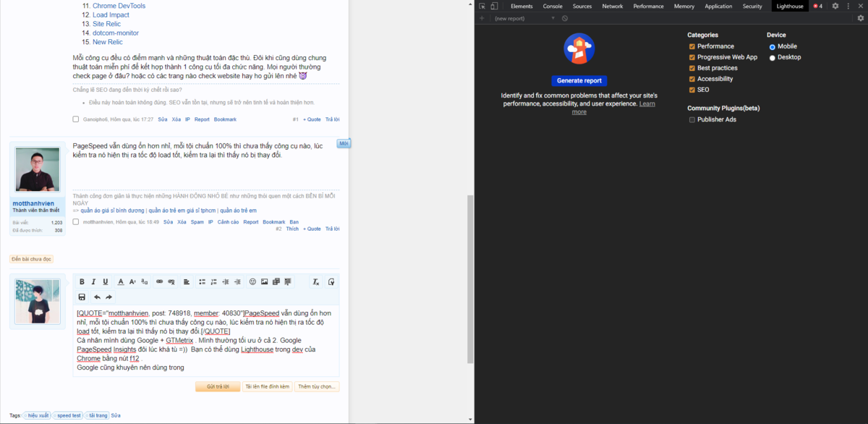This screenshot has height=424, width=868.
Task: Tick the checkbox on Ganoiphoti's post
Action: (x=76, y=119)
